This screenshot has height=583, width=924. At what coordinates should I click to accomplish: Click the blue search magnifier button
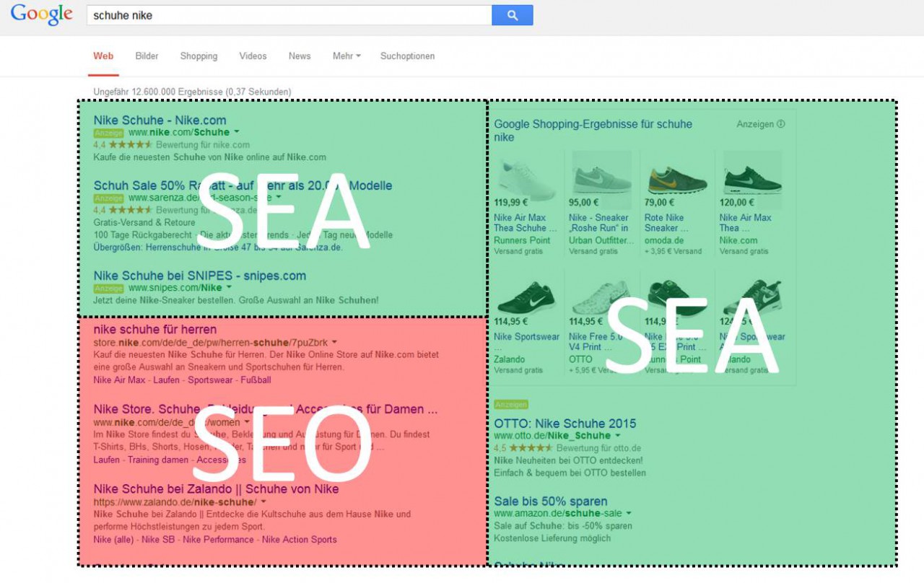coord(513,15)
